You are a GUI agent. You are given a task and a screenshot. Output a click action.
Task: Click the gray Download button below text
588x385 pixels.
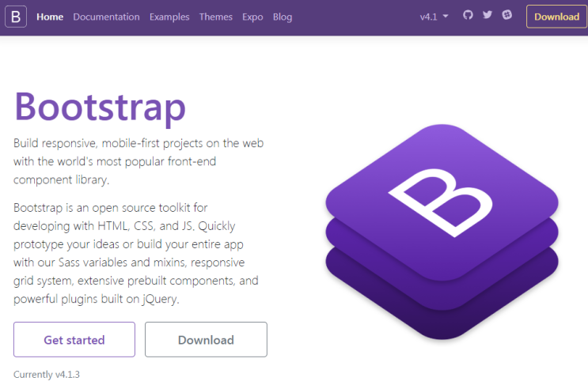pyautogui.click(x=206, y=339)
